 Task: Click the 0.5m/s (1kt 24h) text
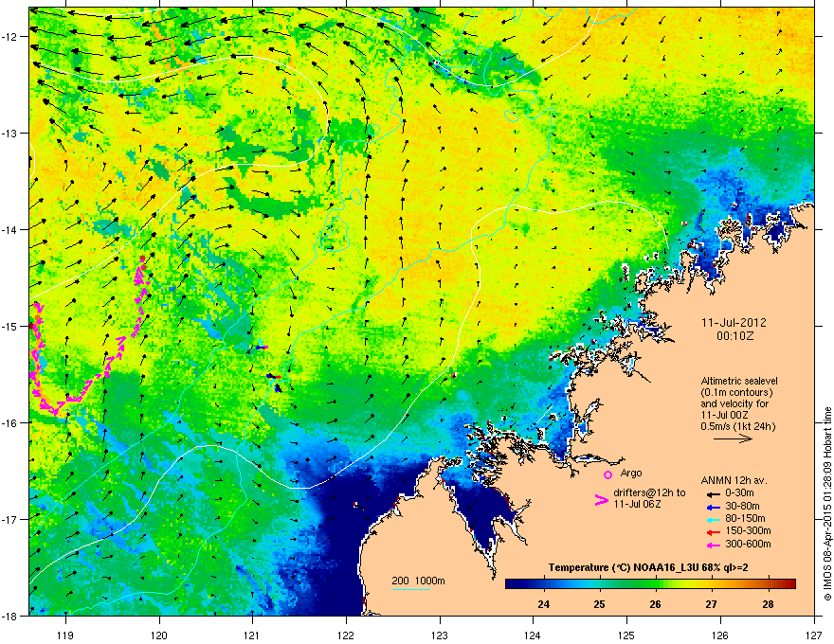737,426
